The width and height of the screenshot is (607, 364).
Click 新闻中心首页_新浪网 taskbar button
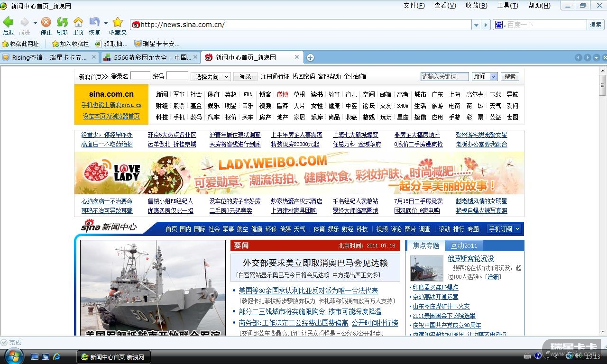click(114, 357)
